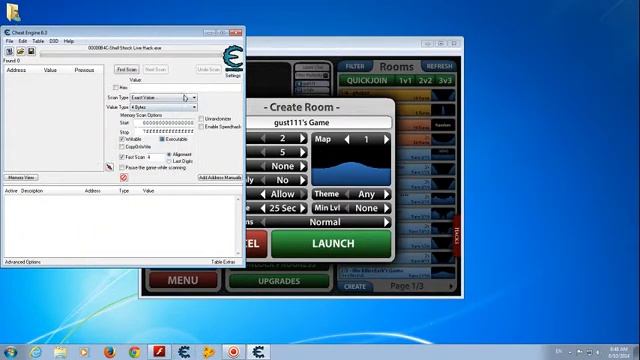Screen dimensions: 640x360
Task: Click the red HACKS side tab in the game
Action: (457, 236)
